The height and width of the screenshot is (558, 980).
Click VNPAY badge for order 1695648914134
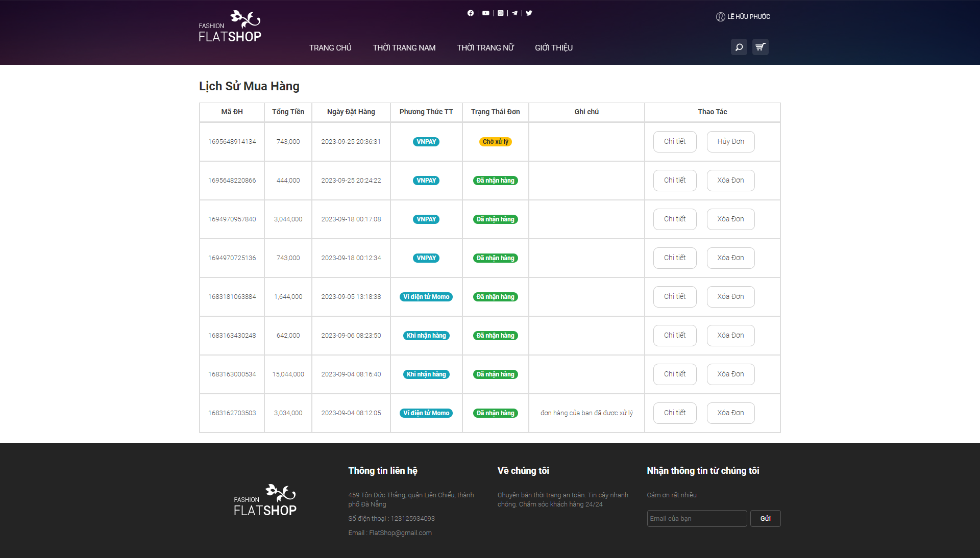[x=426, y=142]
